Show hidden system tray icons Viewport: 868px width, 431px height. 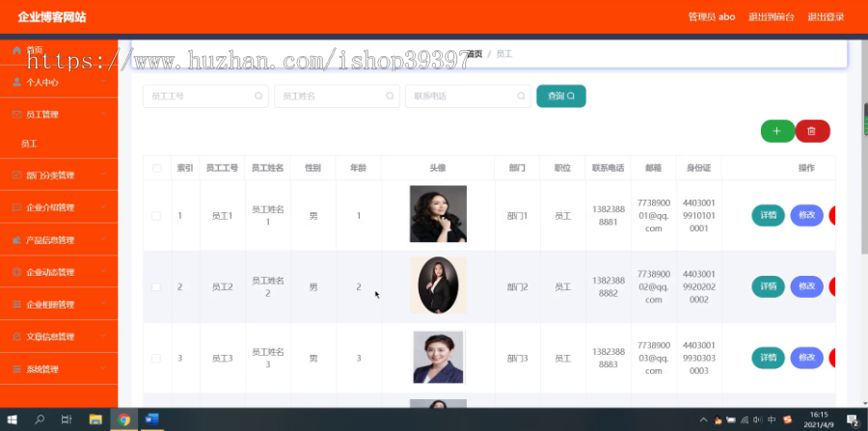(703, 419)
